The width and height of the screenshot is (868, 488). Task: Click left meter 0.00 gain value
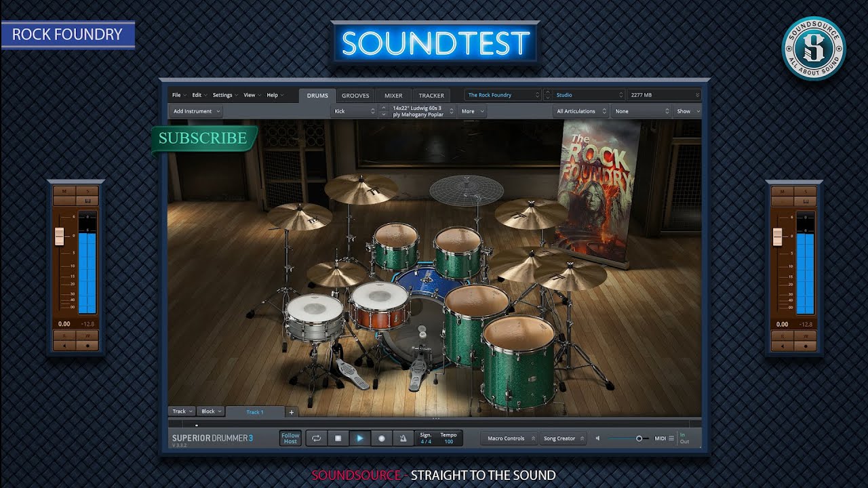point(64,324)
